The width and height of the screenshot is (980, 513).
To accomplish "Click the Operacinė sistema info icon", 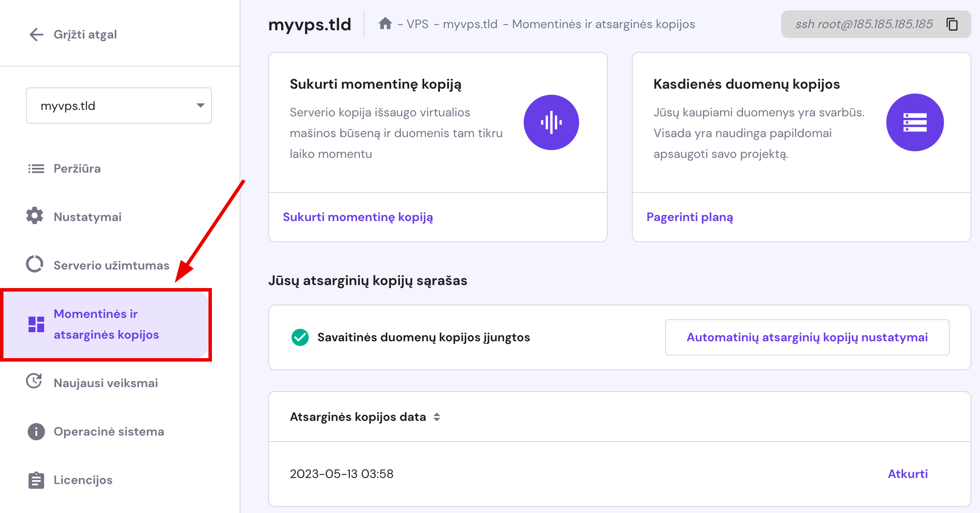I will pyautogui.click(x=35, y=431).
